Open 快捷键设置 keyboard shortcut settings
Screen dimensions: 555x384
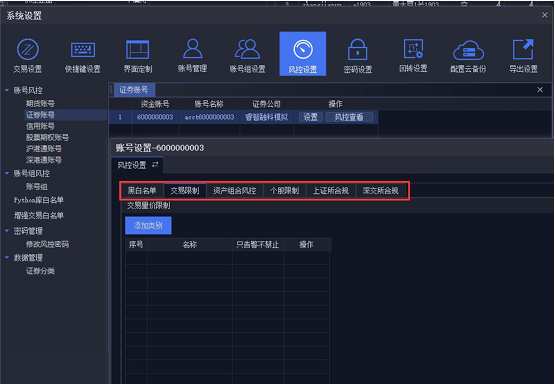coord(82,56)
